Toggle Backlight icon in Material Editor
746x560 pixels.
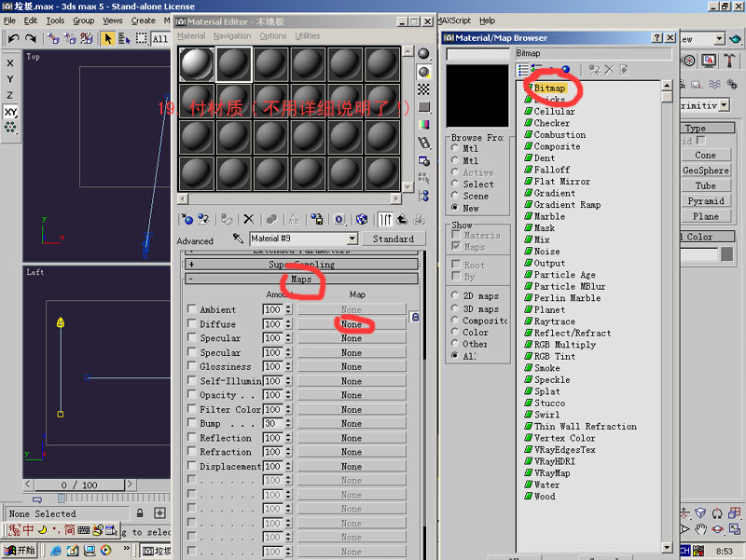423,72
